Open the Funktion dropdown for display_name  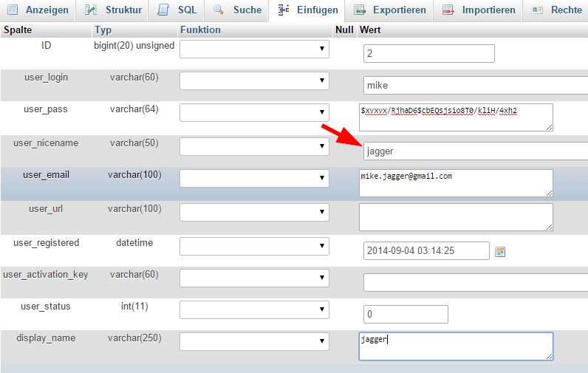pos(254,341)
